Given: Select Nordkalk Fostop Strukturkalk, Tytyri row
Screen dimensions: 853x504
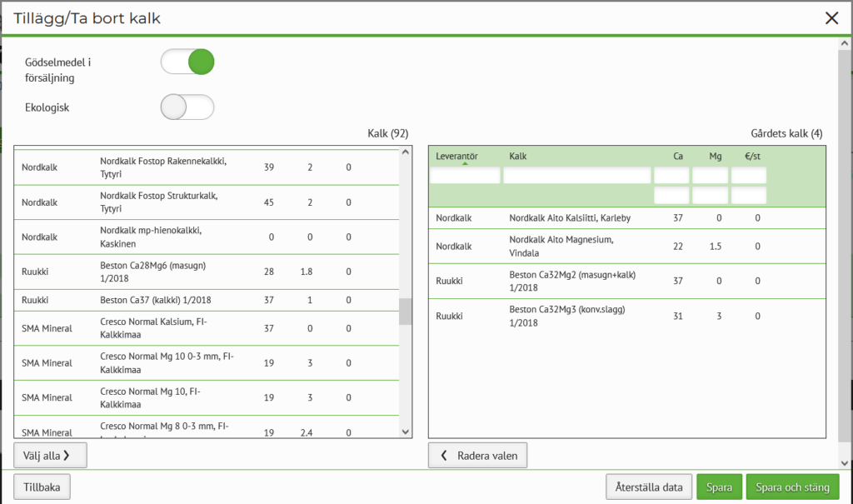Looking at the screenshot, I should point(207,202).
